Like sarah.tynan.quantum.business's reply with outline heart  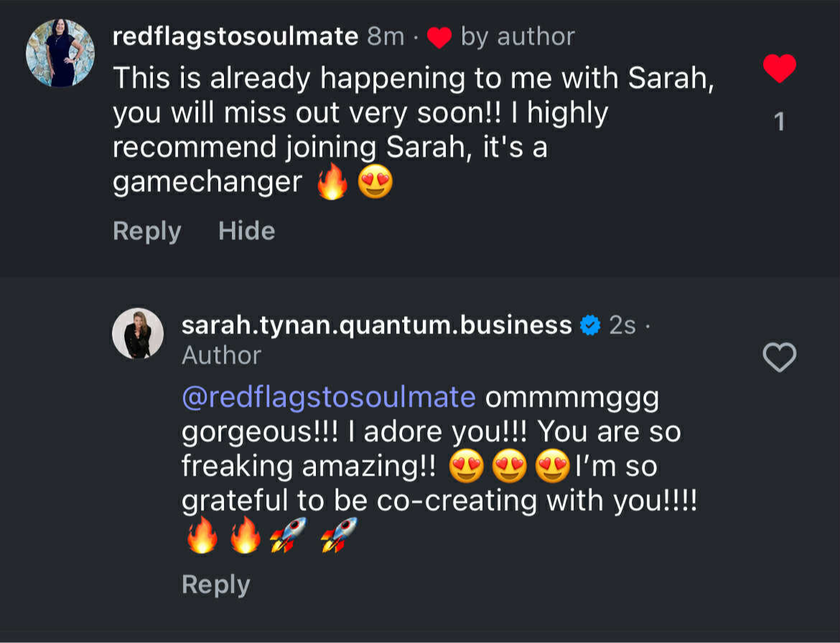[779, 357]
